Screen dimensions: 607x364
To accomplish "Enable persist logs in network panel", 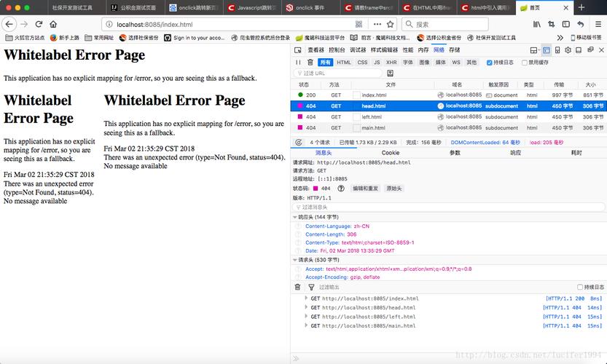I will point(490,63).
